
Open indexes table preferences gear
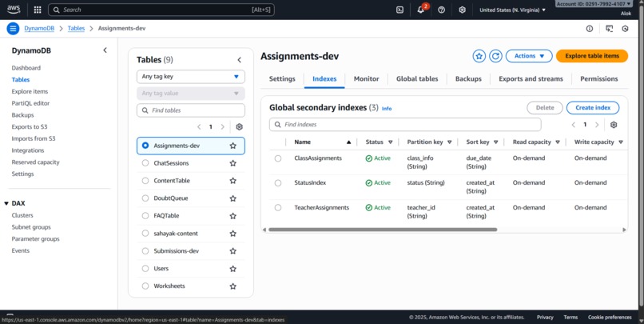pyautogui.click(x=614, y=125)
